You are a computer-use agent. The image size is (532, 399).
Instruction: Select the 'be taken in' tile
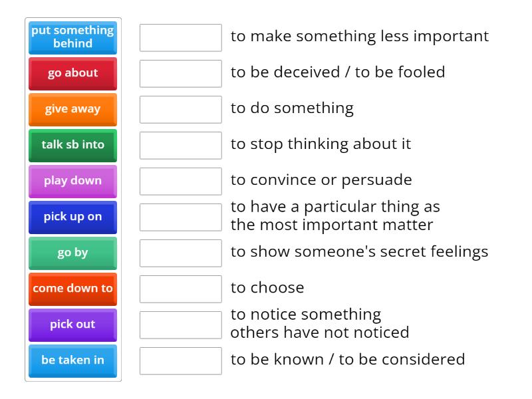coord(72,360)
